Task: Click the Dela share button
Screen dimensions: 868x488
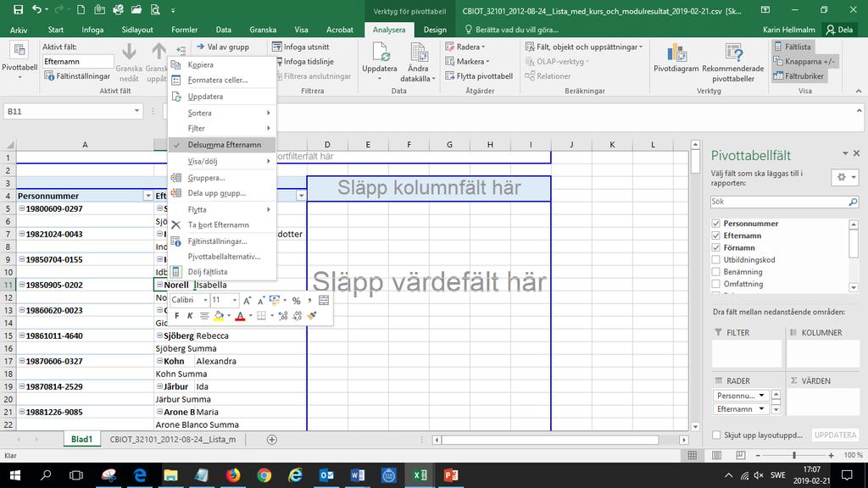Action: (x=840, y=30)
